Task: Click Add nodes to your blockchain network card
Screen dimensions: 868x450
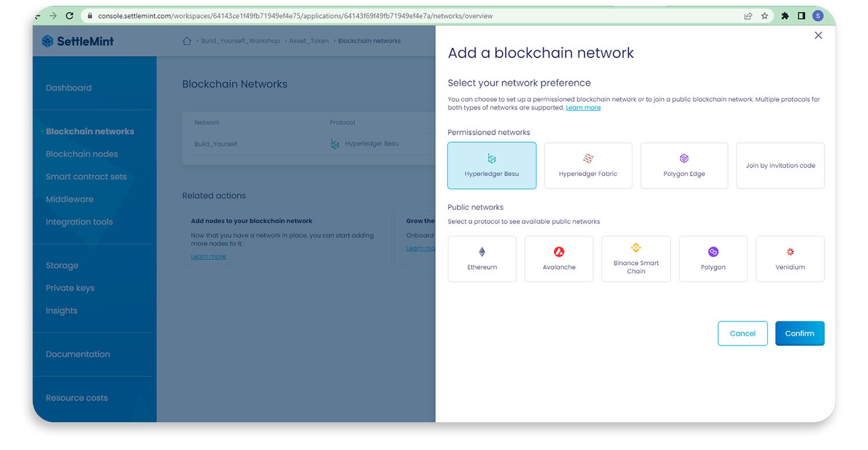Action: tap(286, 240)
